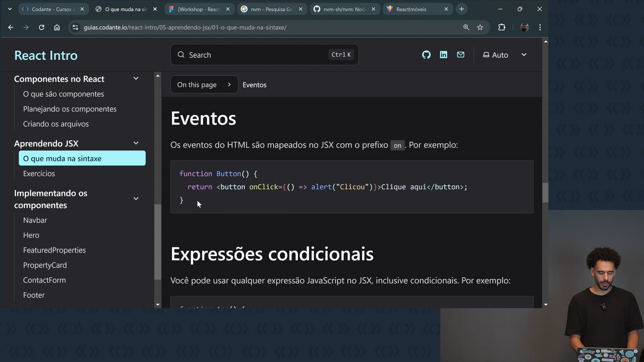The width and height of the screenshot is (644, 362).
Task: Open the GitHub link icon in header
Action: pos(426,55)
